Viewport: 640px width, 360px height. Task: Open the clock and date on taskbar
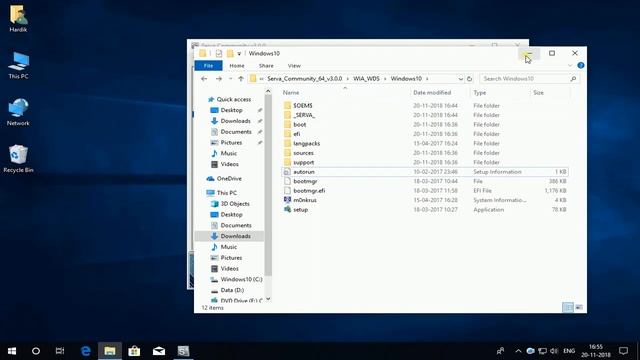point(596,351)
